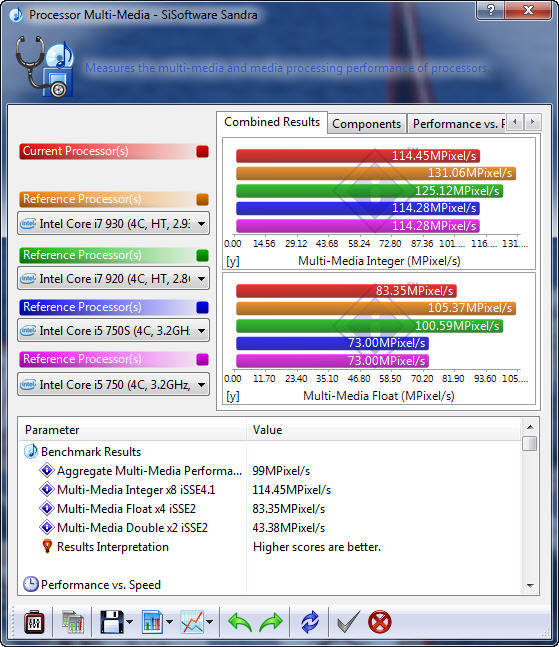This screenshot has width=559, height=647.
Task: Expand the bar chart icon's dropdown arrow
Action: (169, 622)
